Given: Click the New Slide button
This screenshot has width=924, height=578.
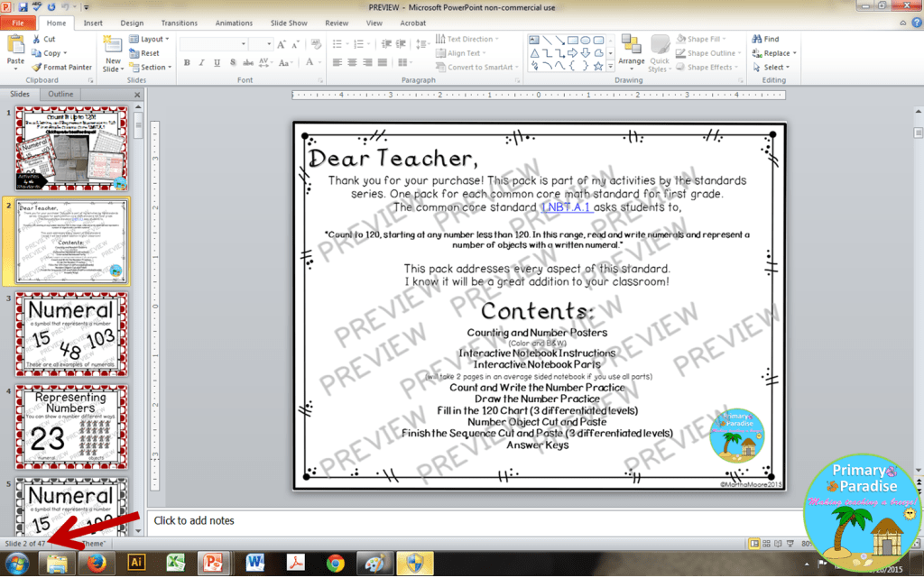Looking at the screenshot, I should tap(113, 53).
